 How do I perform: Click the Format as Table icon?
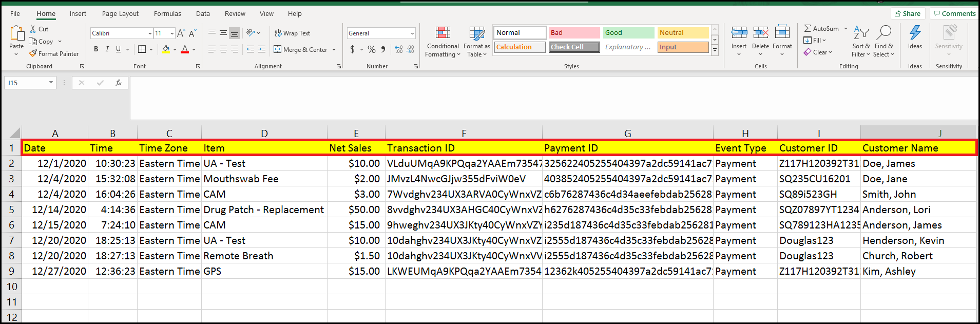pyautogui.click(x=476, y=34)
